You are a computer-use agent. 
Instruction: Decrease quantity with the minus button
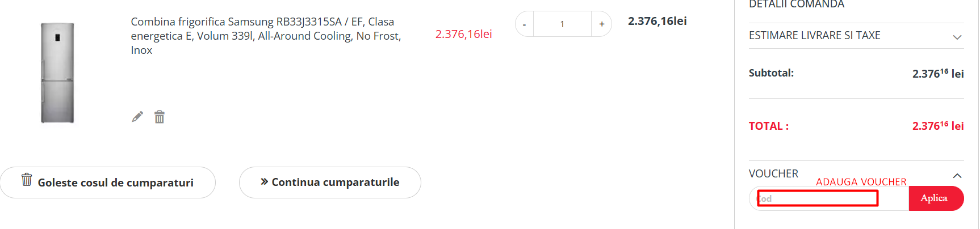coord(525,24)
